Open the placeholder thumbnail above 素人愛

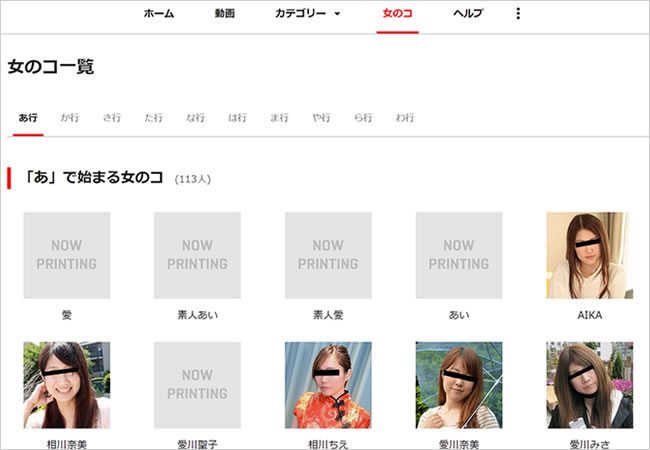click(328, 255)
